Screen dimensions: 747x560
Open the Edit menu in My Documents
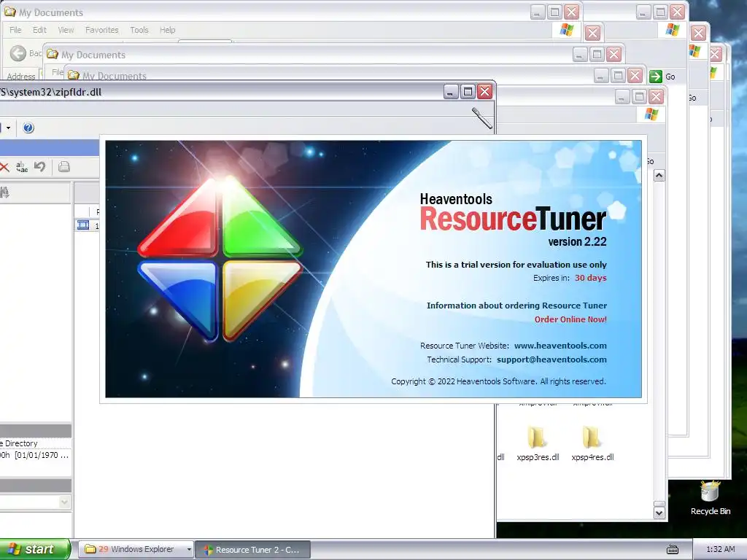[x=39, y=30]
